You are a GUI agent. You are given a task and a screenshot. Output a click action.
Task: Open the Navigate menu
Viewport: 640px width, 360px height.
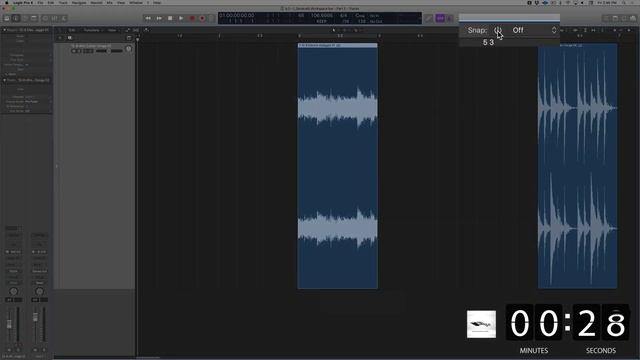pos(79,2)
